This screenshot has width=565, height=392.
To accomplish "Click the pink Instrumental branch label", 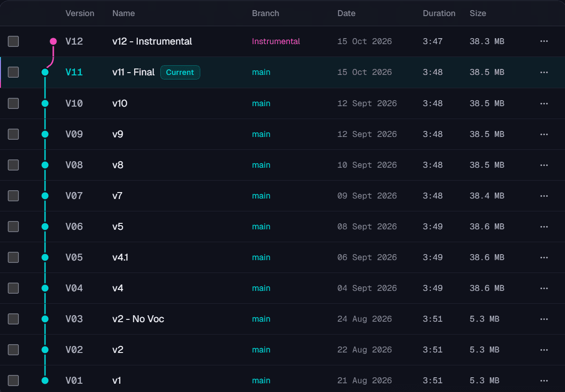I will pyautogui.click(x=276, y=41).
